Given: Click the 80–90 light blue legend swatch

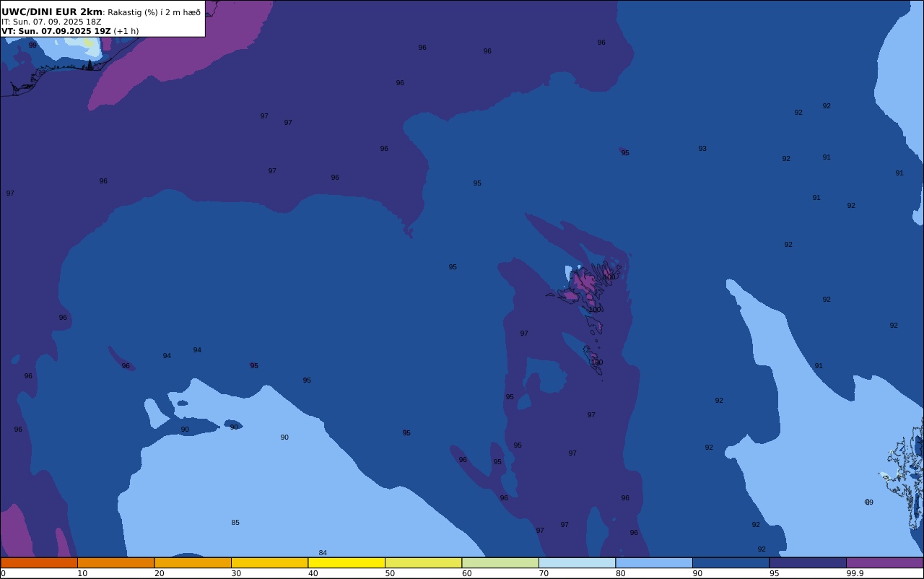Looking at the screenshot, I should 654,562.
